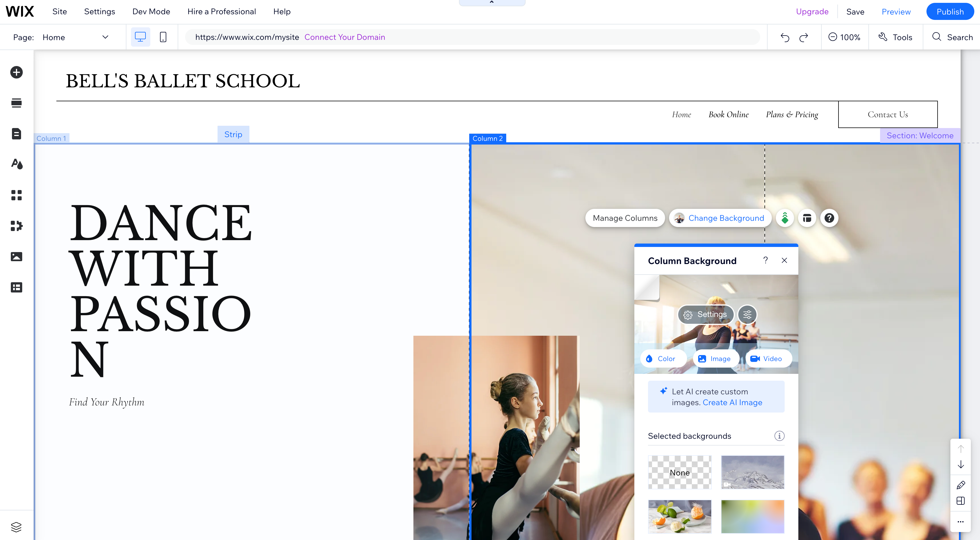Image resolution: width=980 pixels, height=540 pixels.
Task: Click the Themes/Design icon in sidebar
Action: (17, 164)
